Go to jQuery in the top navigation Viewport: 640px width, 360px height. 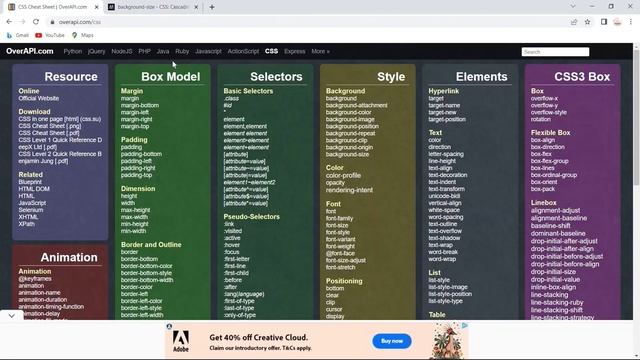click(x=96, y=51)
